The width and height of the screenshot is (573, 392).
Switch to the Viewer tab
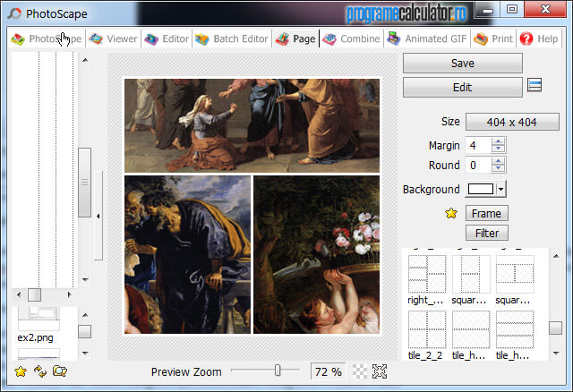[x=114, y=38]
